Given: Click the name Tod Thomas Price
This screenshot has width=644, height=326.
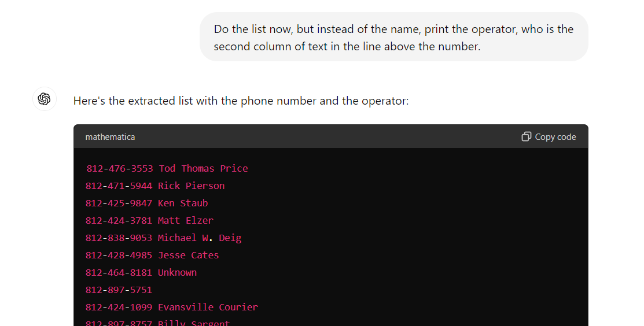Looking at the screenshot, I should (x=203, y=169).
